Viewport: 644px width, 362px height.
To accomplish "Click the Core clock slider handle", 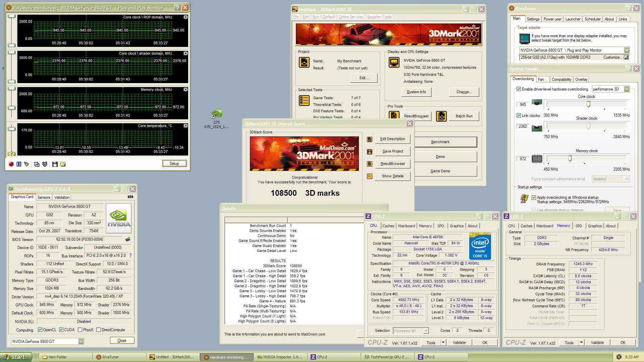I will tap(588, 104).
